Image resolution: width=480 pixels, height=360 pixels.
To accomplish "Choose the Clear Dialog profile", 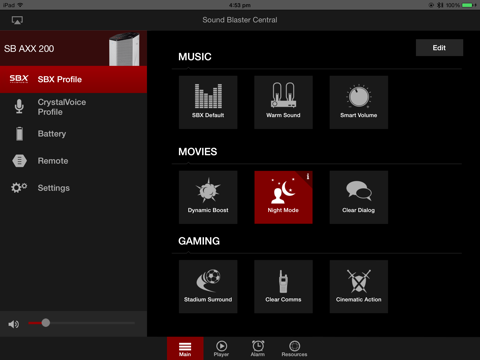I will (x=359, y=197).
